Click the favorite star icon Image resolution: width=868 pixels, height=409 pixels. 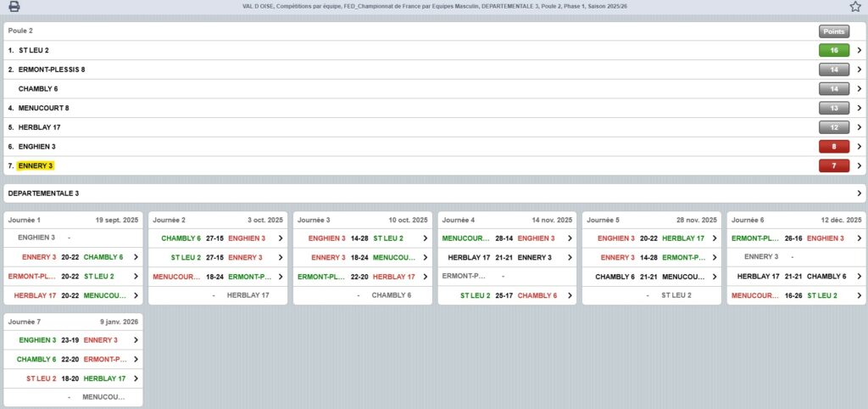click(x=855, y=7)
